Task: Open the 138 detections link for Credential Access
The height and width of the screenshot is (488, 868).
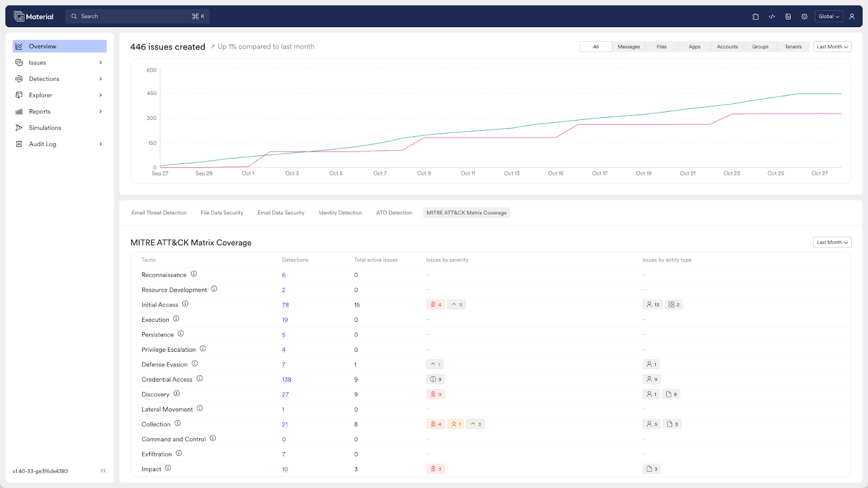Action: point(286,379)
